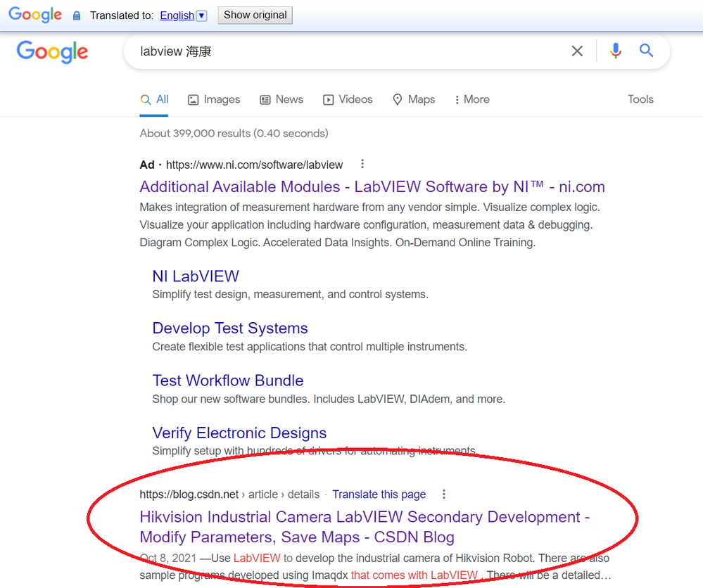Click the Google Translate bar logo

(x=35, y=15)
